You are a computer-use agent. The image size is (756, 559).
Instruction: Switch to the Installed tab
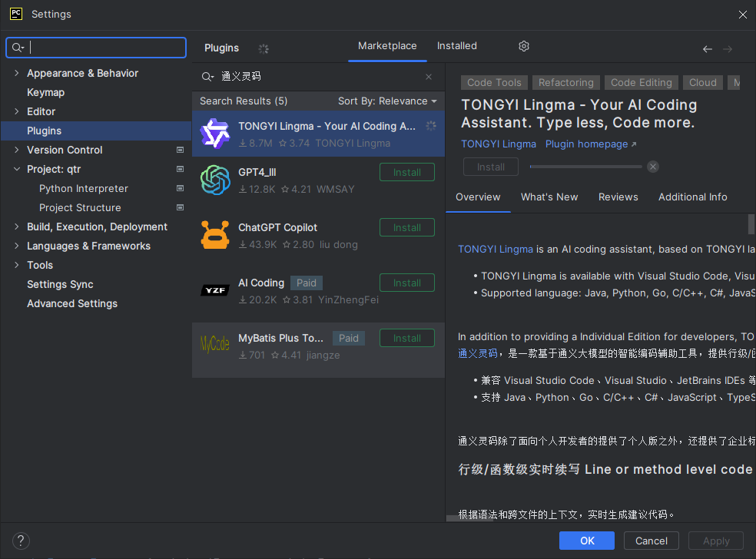(x=456, y=46)
